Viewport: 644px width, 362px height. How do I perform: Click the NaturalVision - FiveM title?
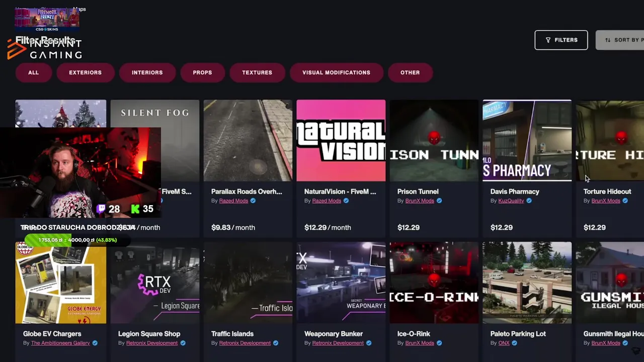[x=340, y=192]
